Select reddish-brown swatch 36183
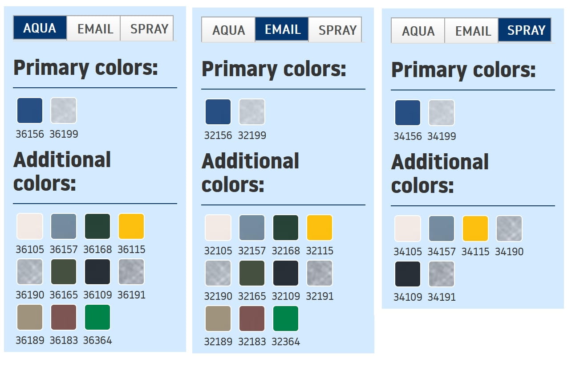588x372 pixels. click(64, 317)
